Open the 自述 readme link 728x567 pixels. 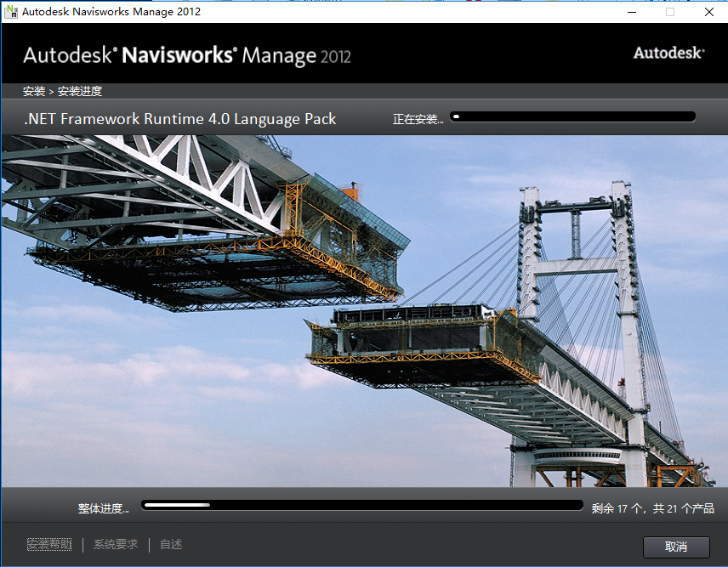(x=171, y=544)
